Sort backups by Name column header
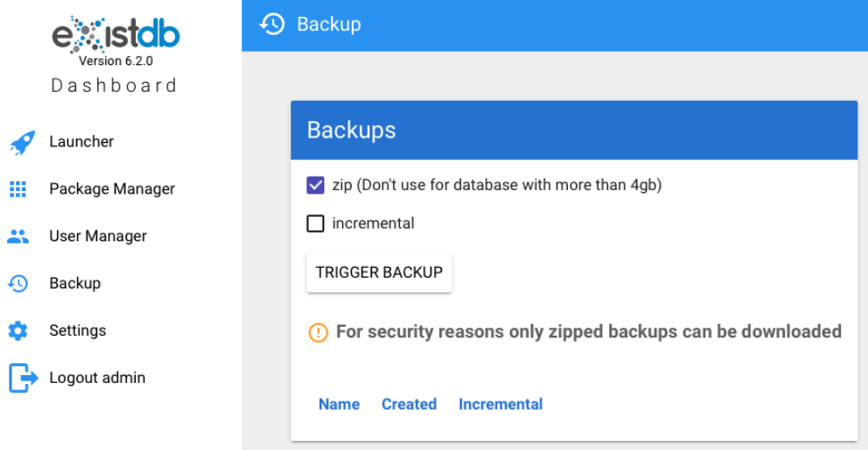Viewport: 868px width, 450px height. (338, 404)
